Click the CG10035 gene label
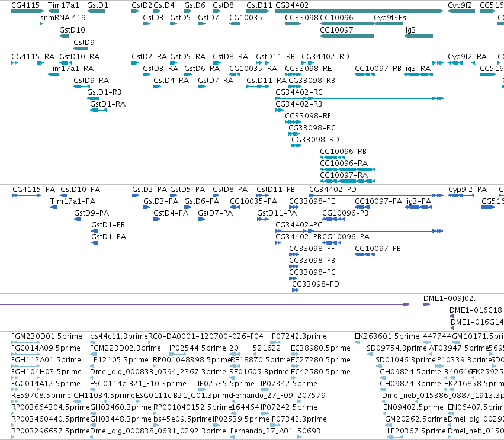Screen dimensions: 504x440 pos(246,17)
